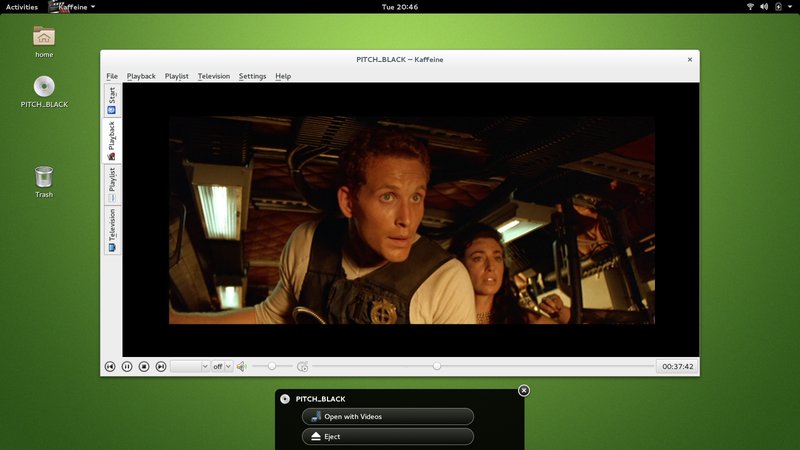Skip to next chapter
The width and height of the screenshot is (800, 450).
[161, 366]
